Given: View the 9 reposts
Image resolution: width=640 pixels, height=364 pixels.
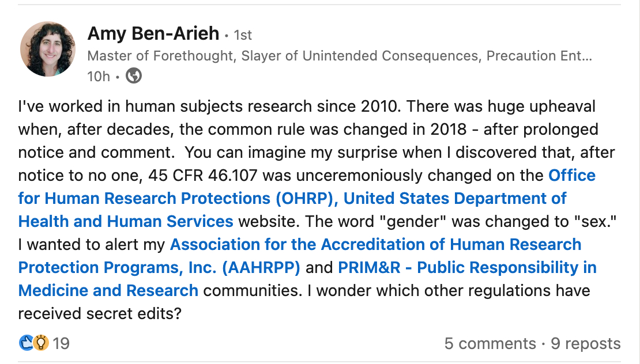Looking at the screenshot, I should click(x=586, y=344).
